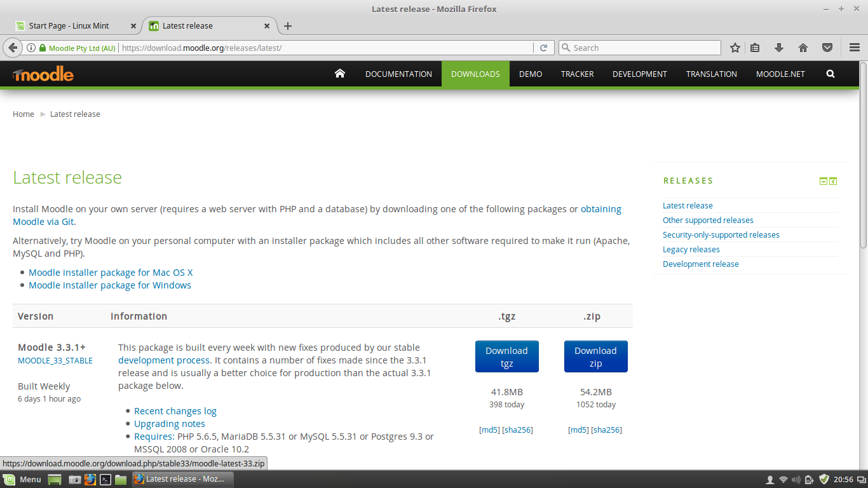
Task: Open Legacy releases sidebar link
Action: coord(691,250)
